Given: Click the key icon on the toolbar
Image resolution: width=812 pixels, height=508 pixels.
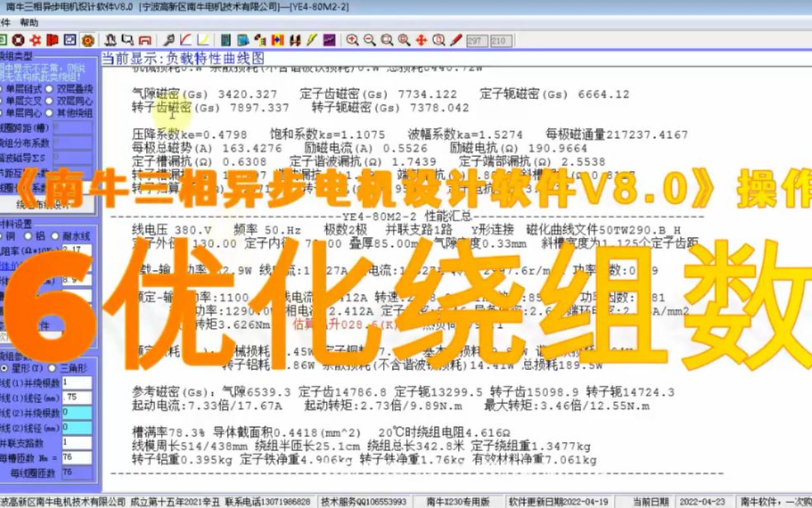Looking at the screenshot, I should (x=168, y=40).
